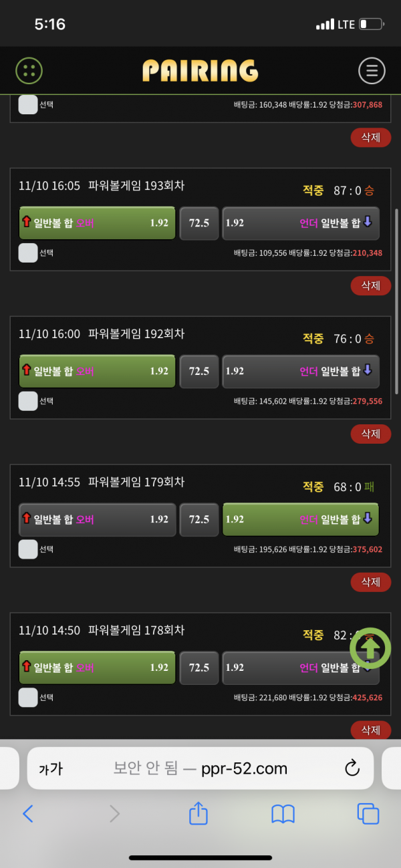Open the four-dot grid menu icon
The image size is (401, 868).
(29, 70)
